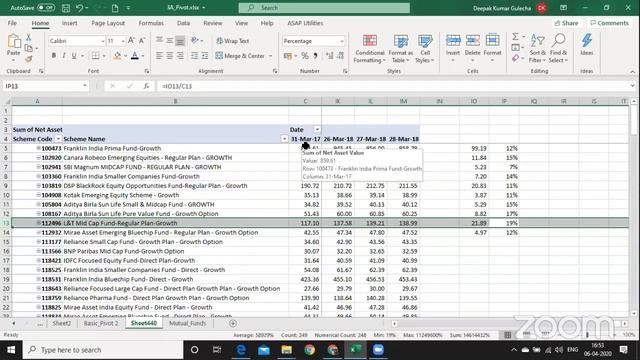Image resolution: width=640 pixels, height=360 pixels.
Task: Click the Cut scissors icon
Action: (29, 37)
